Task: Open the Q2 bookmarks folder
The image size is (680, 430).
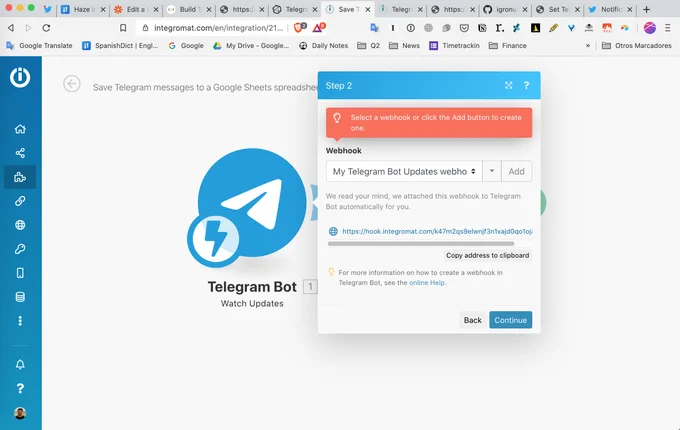Action: pos(369,46)
